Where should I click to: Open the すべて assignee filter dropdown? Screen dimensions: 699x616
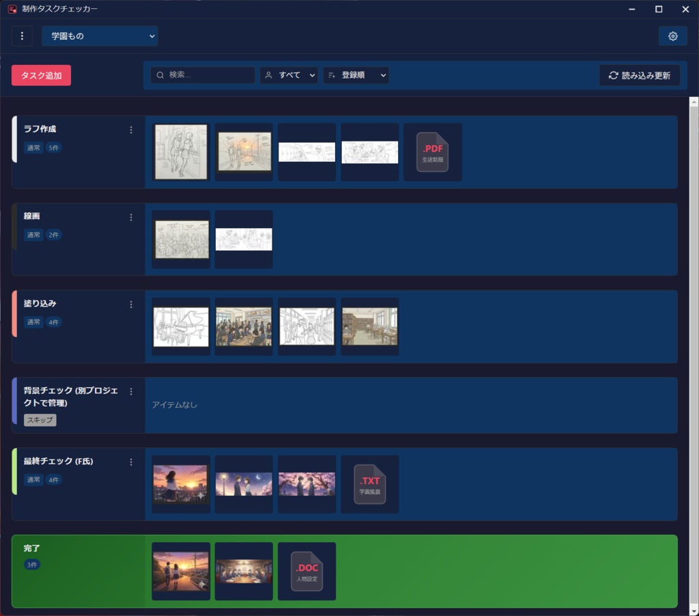289,75
